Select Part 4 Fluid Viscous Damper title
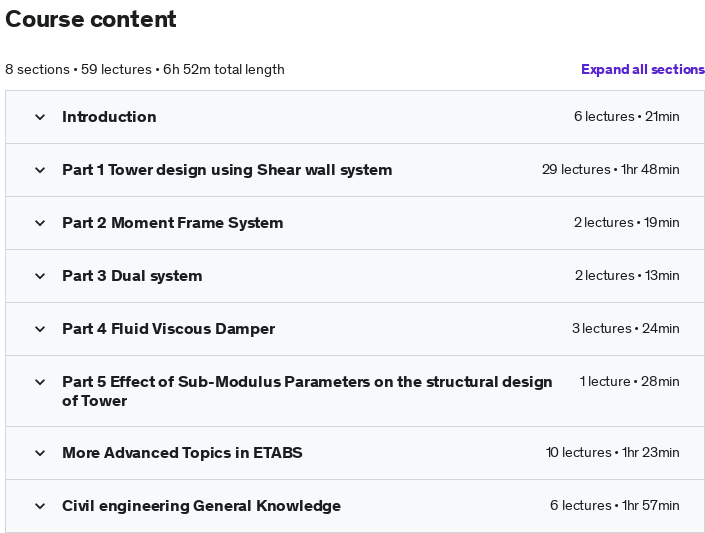This screenshot has height=533, width=705. coord(169,329)
